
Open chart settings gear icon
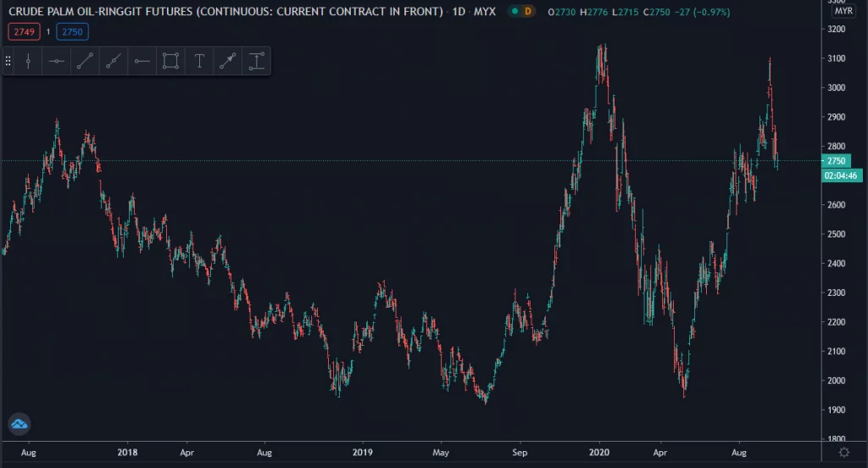click(x=844, y=453)
